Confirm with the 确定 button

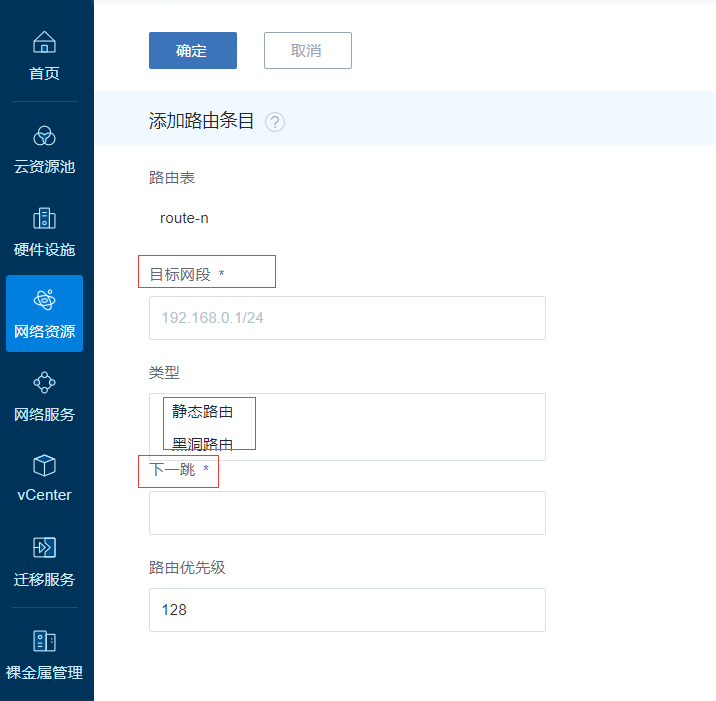(x=193, y=50)
